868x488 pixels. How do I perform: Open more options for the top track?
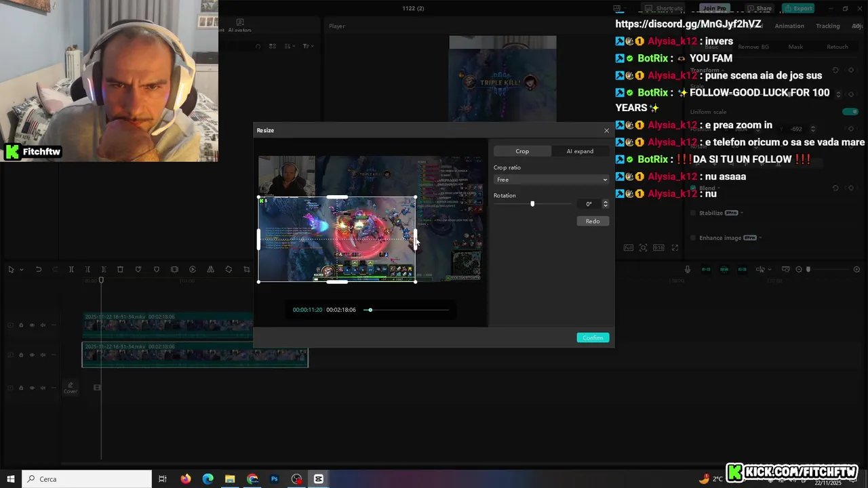pyautogui.click(x=54, y=325)
